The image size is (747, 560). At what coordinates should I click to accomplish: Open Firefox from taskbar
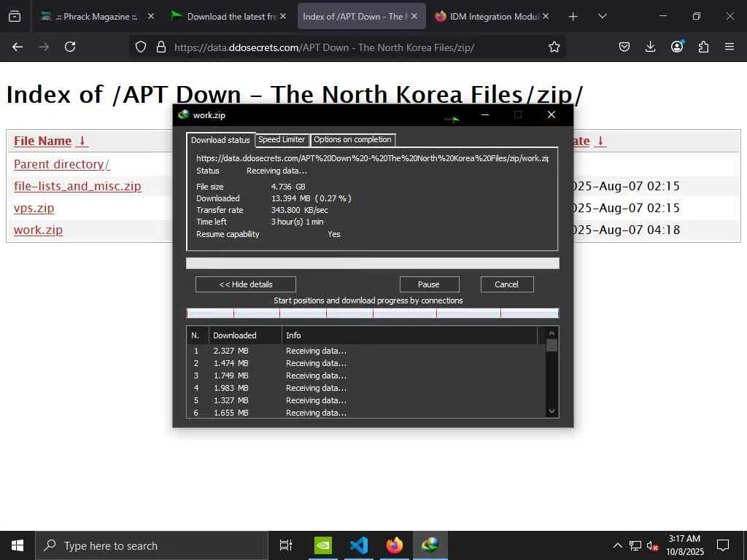click(395, 545)
